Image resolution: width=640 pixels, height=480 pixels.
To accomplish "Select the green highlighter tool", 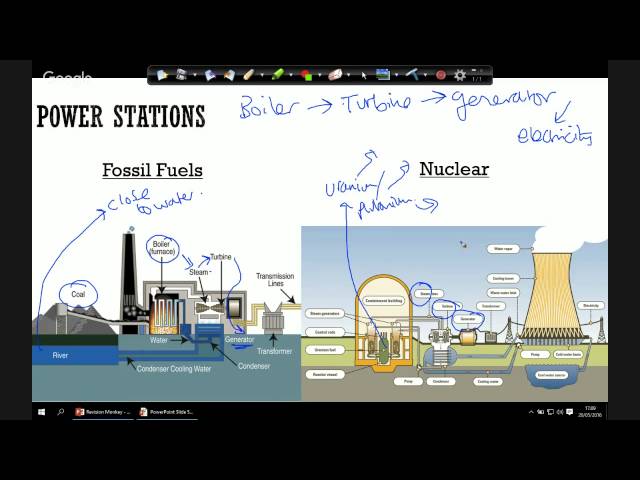I will pos(278,75).
